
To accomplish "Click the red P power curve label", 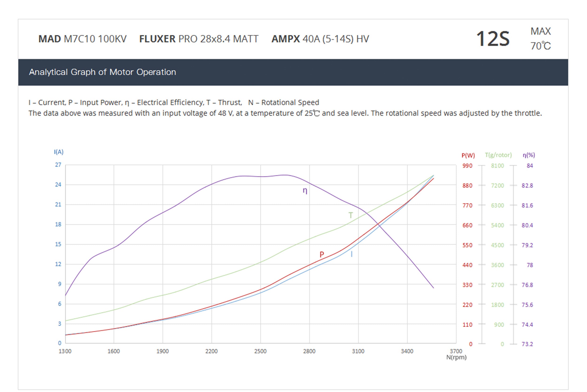I will coord(322,255).
